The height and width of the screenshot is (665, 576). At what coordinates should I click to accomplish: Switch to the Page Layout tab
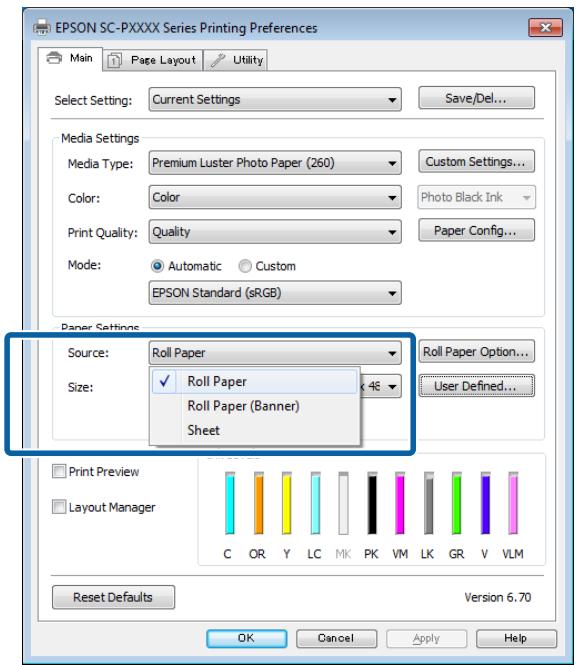pos(153,60)
